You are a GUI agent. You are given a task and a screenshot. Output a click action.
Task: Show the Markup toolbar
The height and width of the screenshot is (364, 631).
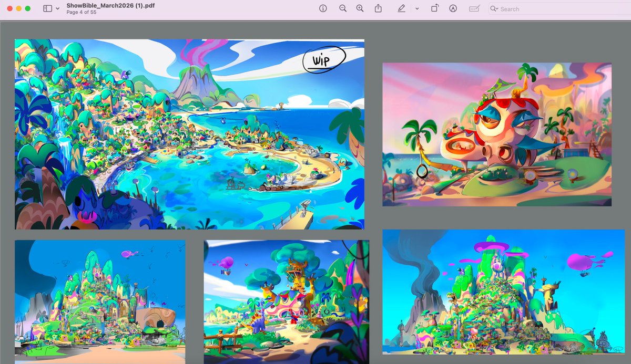click(453, 8)
